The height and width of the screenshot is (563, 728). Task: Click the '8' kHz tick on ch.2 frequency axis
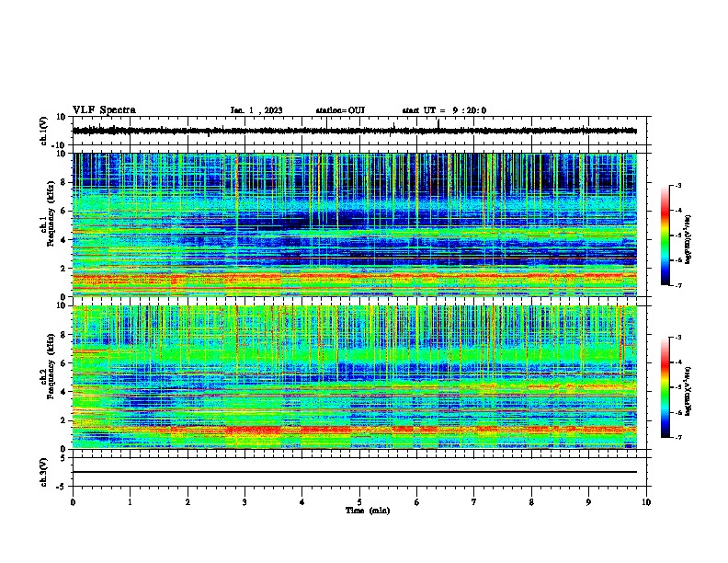pyautogui.click(x=63, y=335)
